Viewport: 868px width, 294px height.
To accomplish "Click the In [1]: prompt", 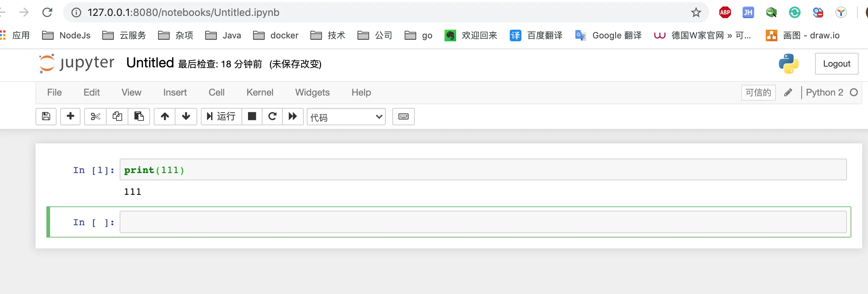I will tap(94, 170).
